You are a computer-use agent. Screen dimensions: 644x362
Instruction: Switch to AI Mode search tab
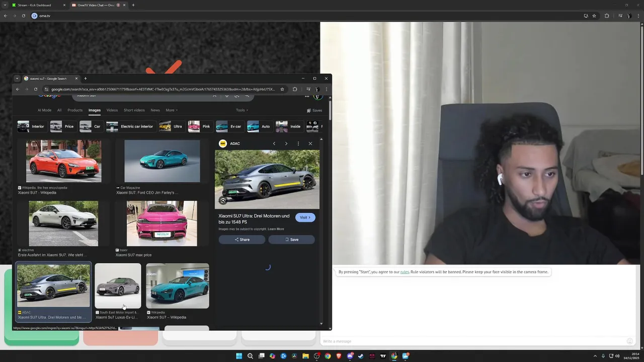[x=44, y=110]
